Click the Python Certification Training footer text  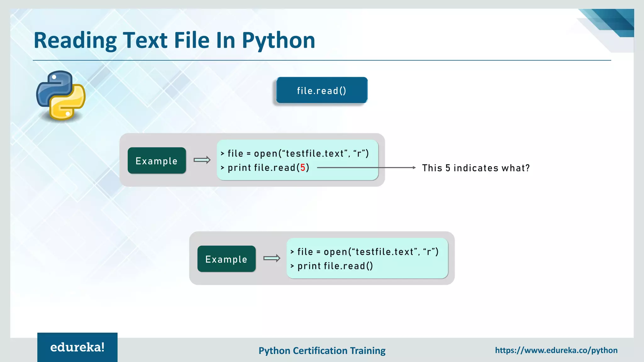[x=322, y=351]
